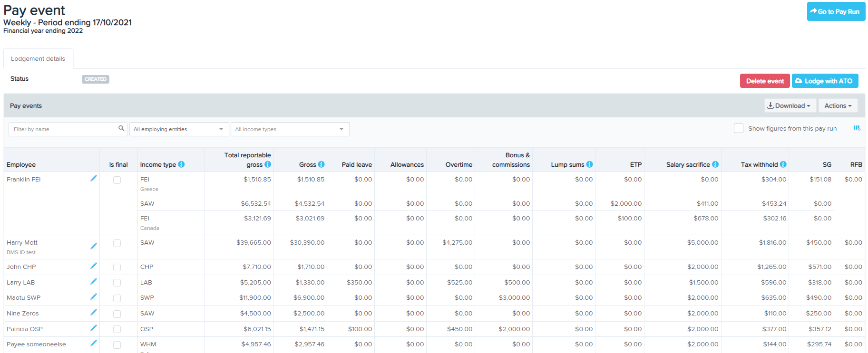Click the Salary sacrifice info icon
Screen dimensions: 868x353
[715, 164]
